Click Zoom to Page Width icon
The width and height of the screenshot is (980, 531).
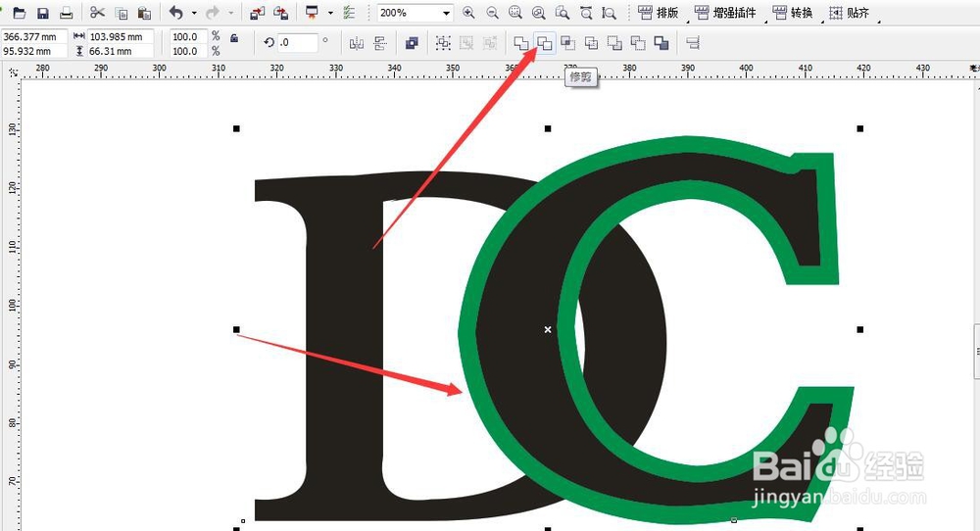click(586, 13)
